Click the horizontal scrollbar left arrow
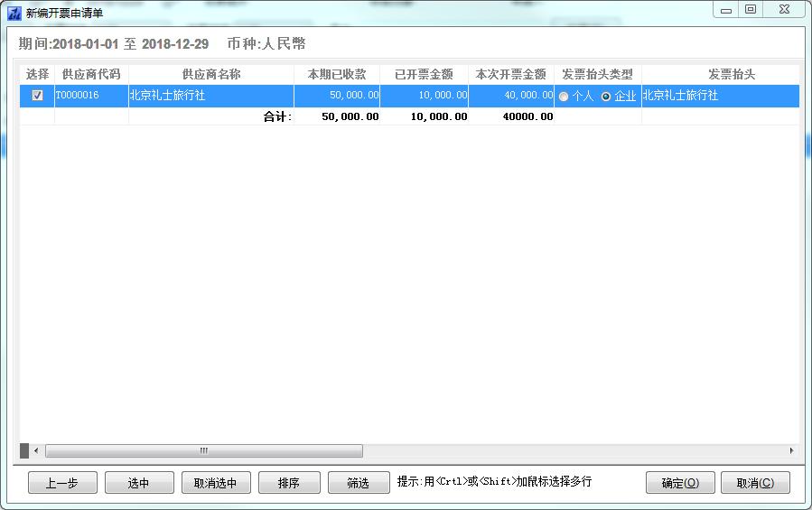 click(36, 450)
